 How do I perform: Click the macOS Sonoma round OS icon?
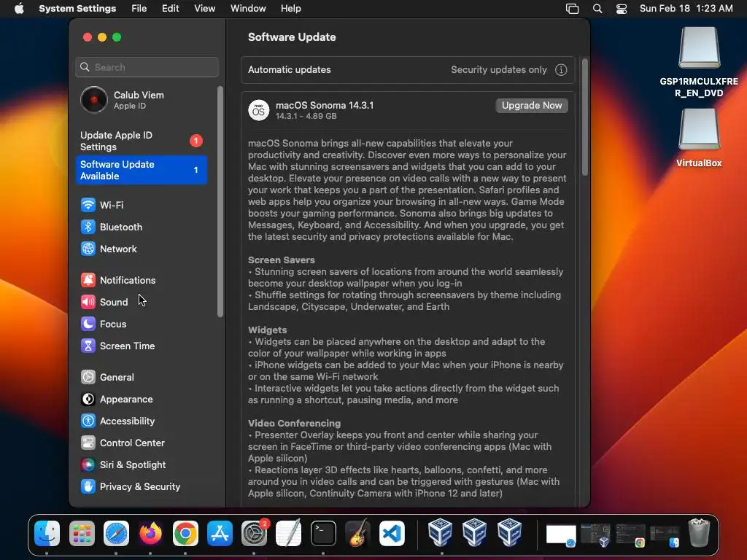259,111
